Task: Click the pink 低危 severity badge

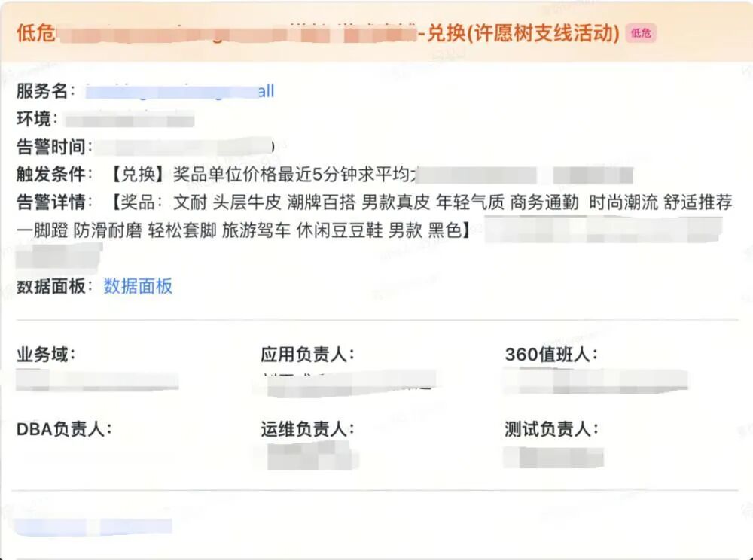Action: pyautogui.click(x=641, y=33)
